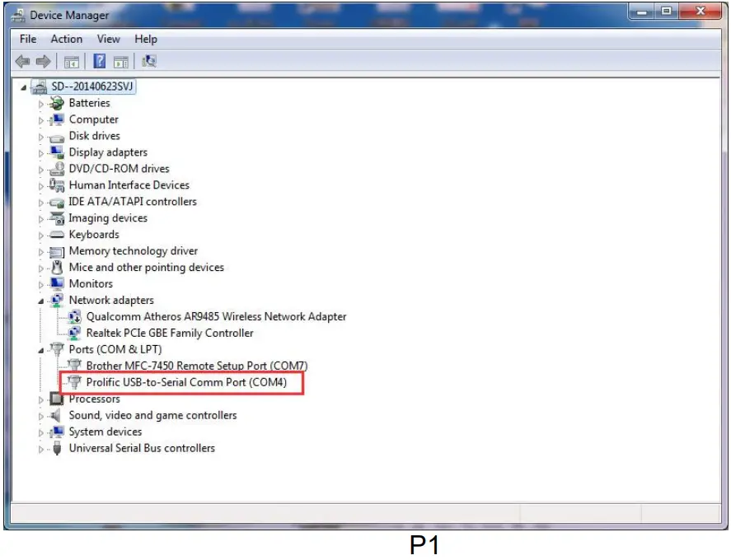Expand the Universal Serial Bus controllers arrow
This screenshot has height=560, width=731.
pyautogui.click(x=41, y=449)
